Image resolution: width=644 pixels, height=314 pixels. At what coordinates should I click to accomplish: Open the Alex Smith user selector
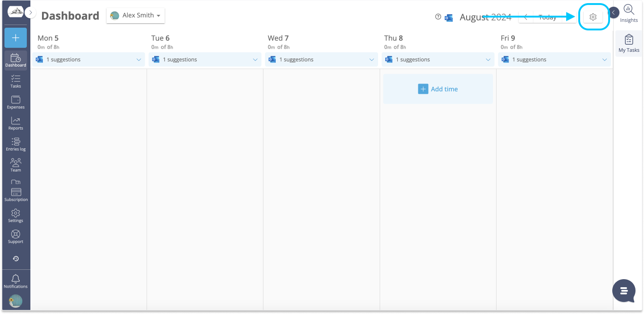click(135, 15)
